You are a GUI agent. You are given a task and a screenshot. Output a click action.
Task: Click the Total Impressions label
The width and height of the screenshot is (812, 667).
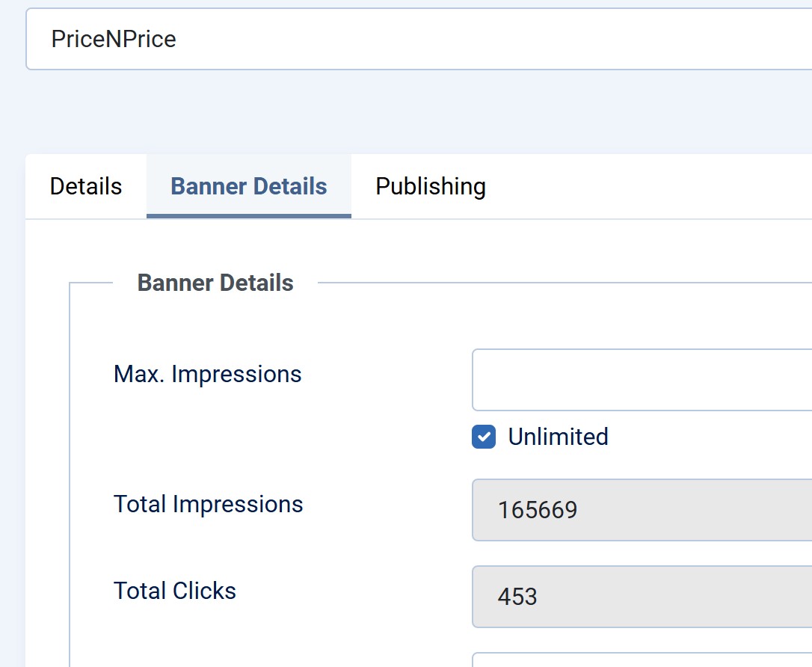208,504
